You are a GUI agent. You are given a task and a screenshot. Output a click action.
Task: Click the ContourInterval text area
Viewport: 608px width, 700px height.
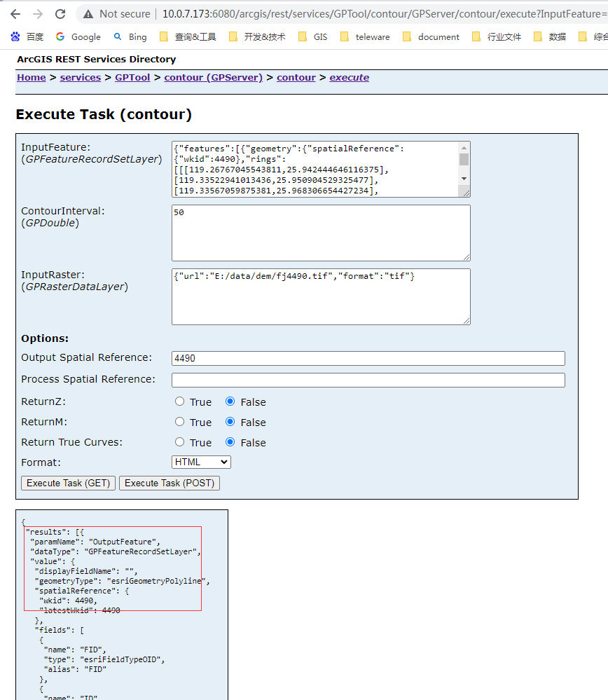point(321,233)
